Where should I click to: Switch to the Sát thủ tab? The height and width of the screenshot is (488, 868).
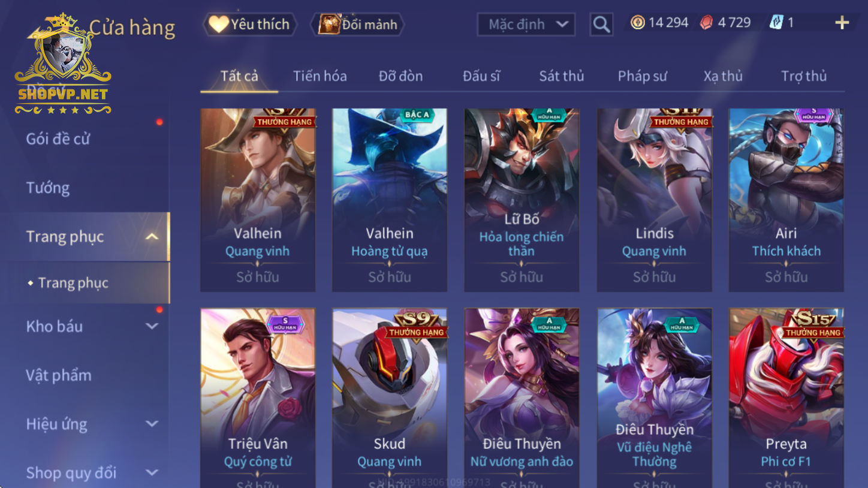[x=561, y=76]
